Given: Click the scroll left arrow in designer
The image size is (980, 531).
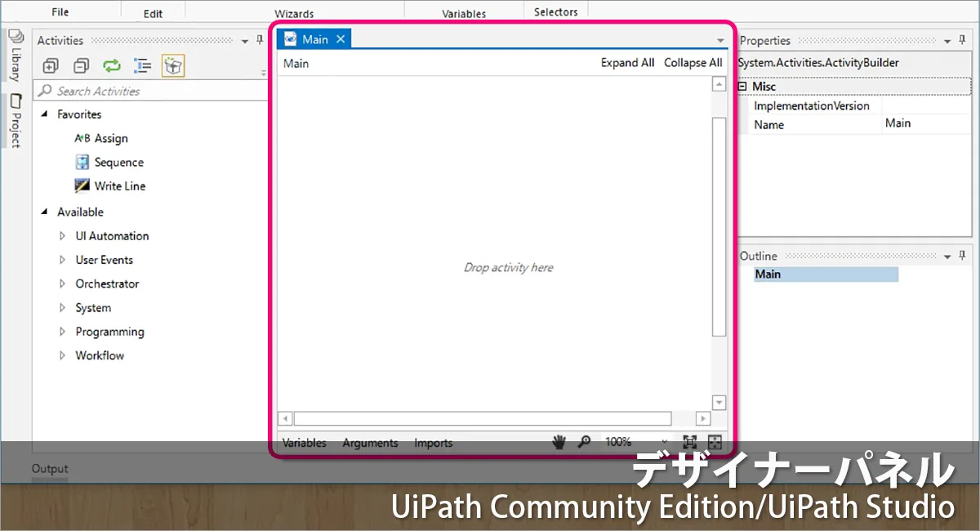Looking at the screenshot, I should point(285,418).
